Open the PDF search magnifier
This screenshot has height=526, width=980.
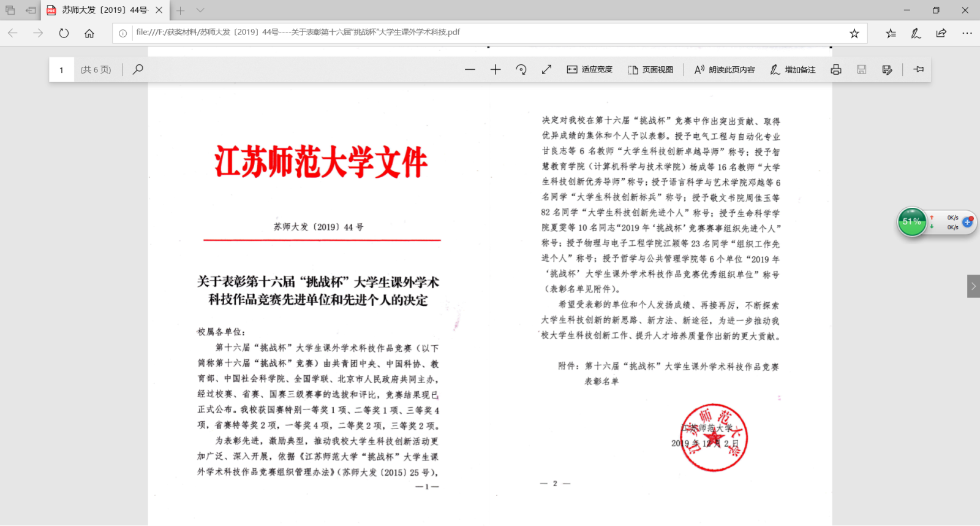138,69
